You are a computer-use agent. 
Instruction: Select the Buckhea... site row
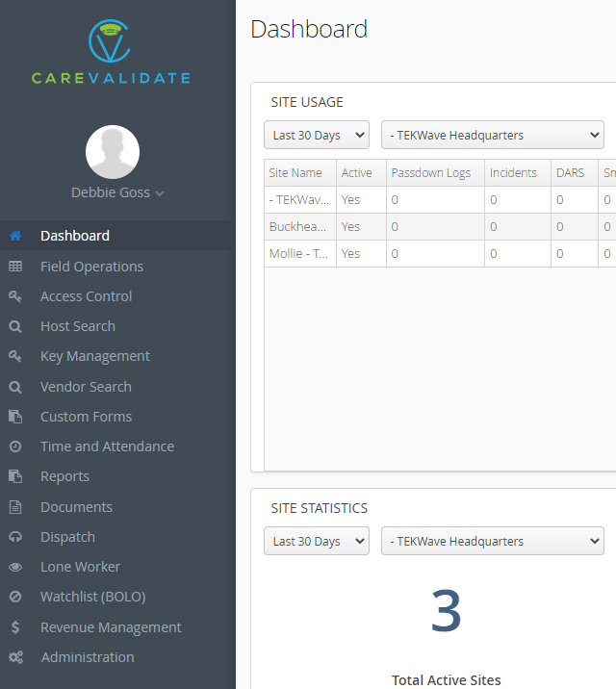point(440,227)
